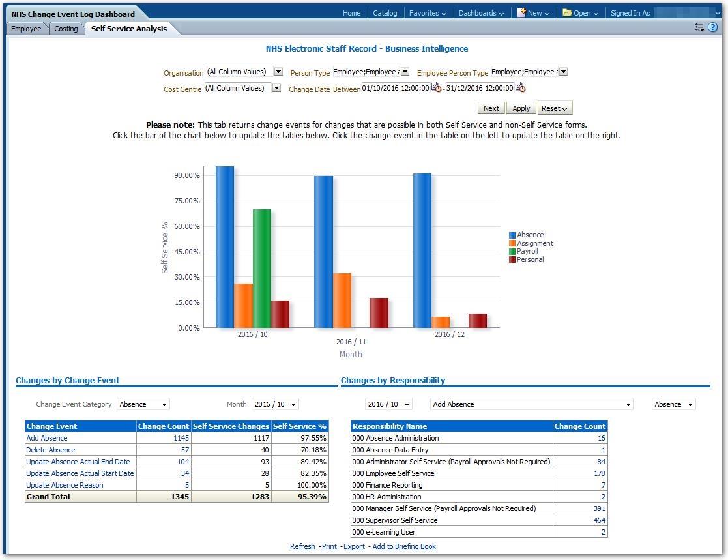The height and width of the screenshot is (560, 728).
Task: Open the Dashboards menu
Action: (x=481, y=13)
